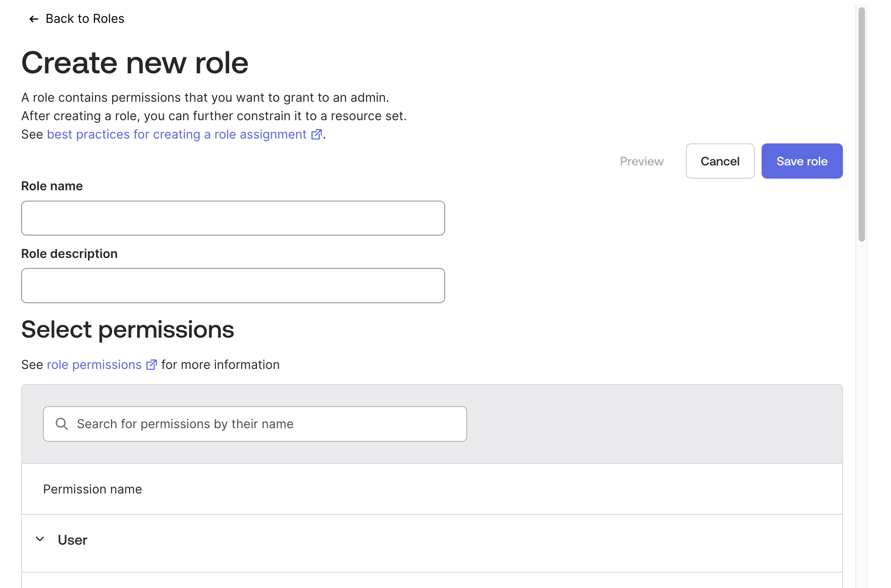Click the external link icon after best practices
The width and height of the screenshot is (891, 588).
tap(316, 134)
